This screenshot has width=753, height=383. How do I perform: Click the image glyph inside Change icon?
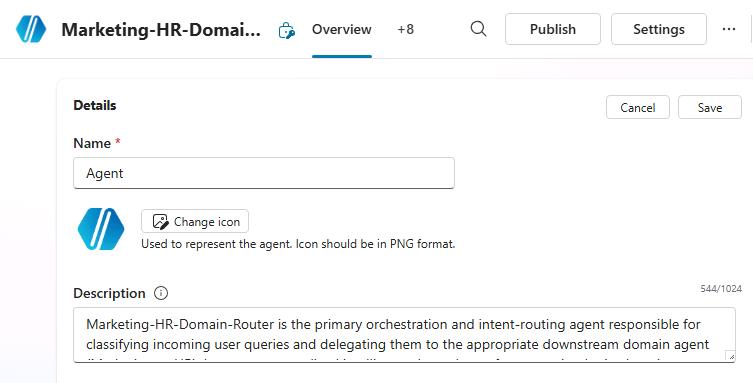point(160,222)
